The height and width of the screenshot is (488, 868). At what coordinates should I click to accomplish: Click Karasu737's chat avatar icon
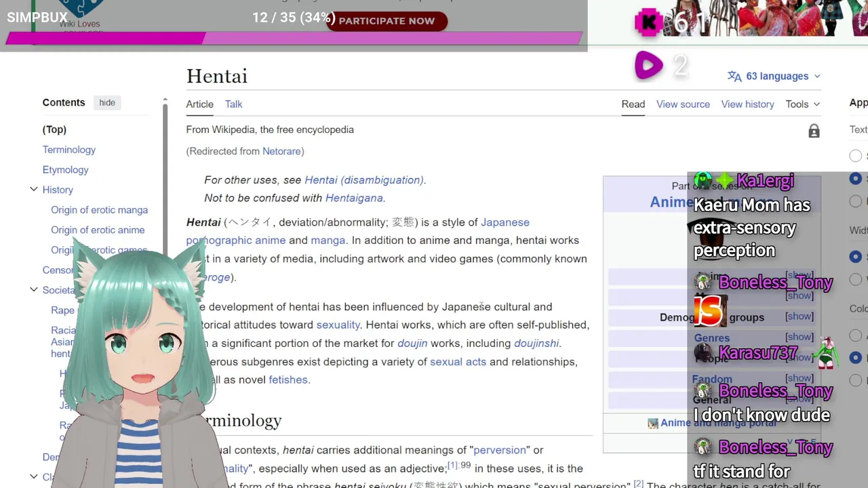coord(703,353)
